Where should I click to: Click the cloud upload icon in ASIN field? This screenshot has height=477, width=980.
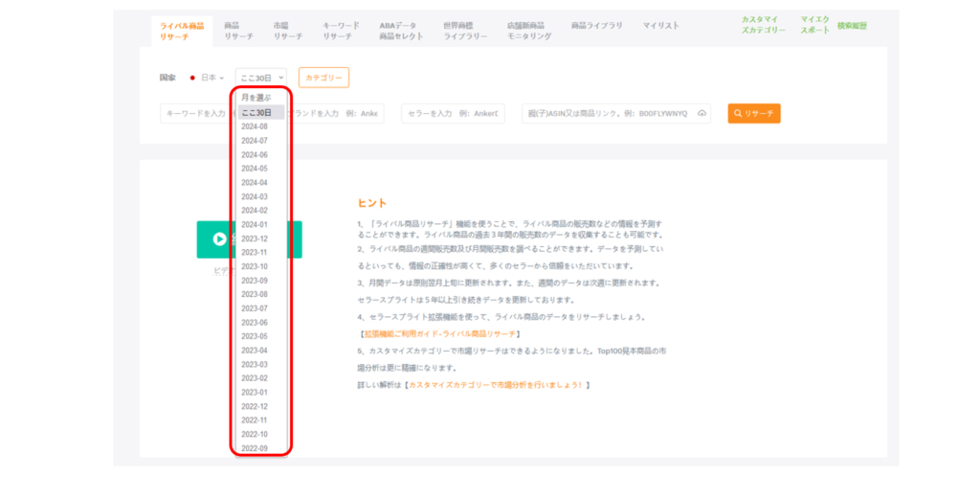pyautogui.click(x=702, y=113)
